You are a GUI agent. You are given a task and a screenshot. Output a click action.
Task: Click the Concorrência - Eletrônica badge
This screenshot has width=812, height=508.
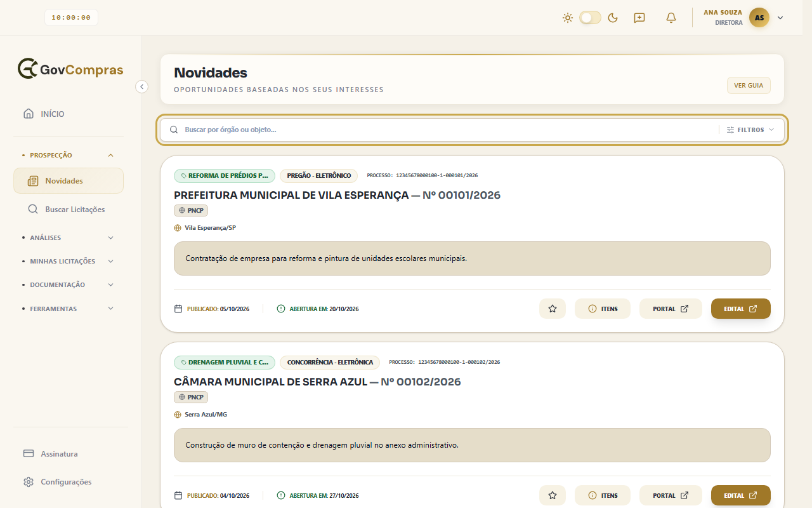(330, 363)
